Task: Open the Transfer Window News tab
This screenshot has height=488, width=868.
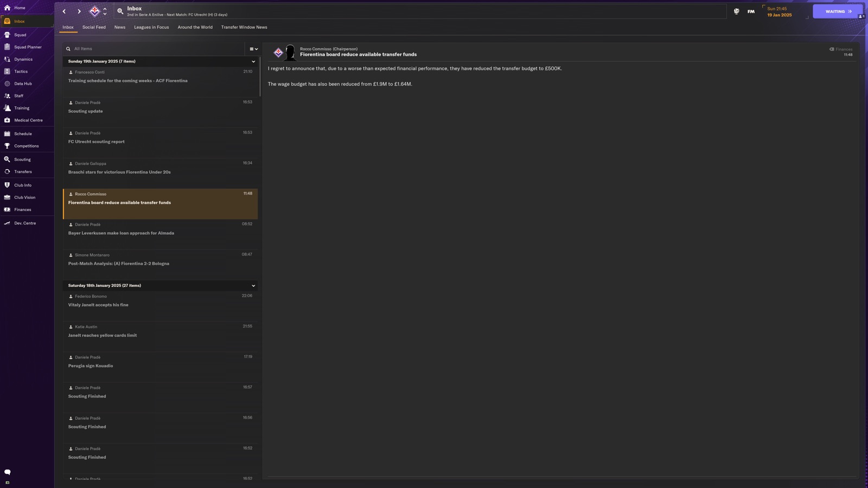Action: [x=244, y=27]
